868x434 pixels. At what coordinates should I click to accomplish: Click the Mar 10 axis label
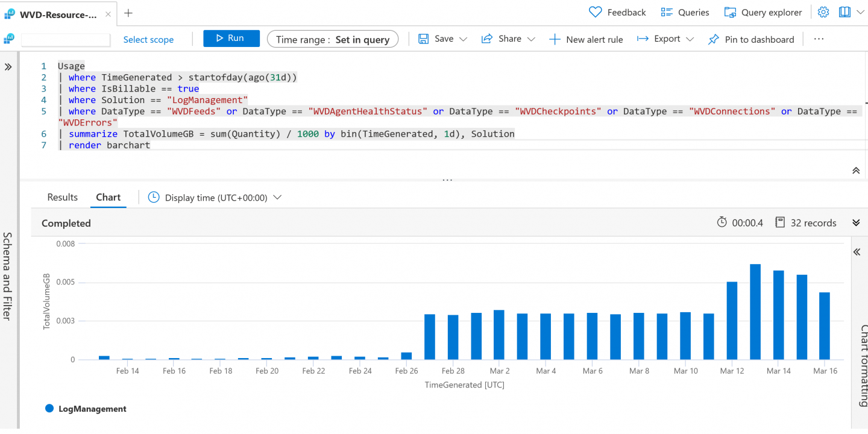point(686,371)
